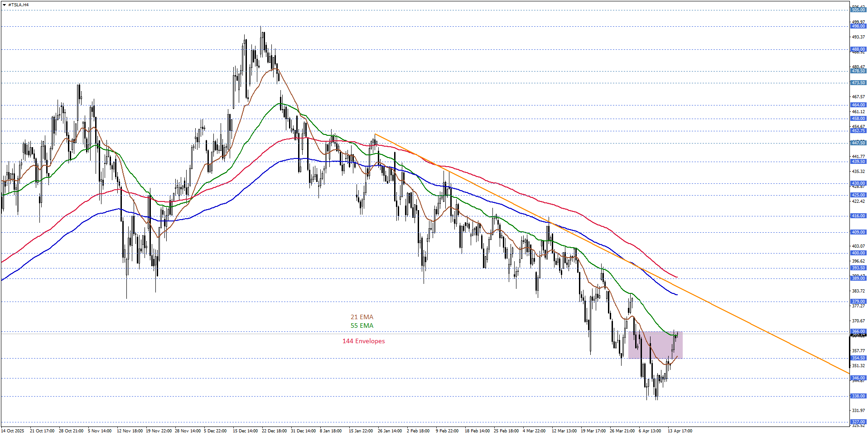868x436 pixels.
Task: Click the 464.00 price level tag
Action: click(858, 105)
